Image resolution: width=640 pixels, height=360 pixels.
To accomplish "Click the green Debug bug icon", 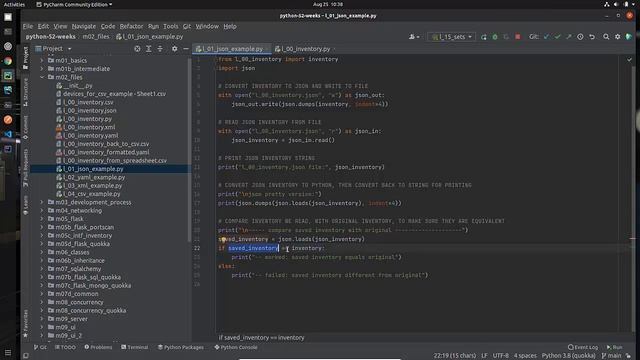I will [495, 37].
